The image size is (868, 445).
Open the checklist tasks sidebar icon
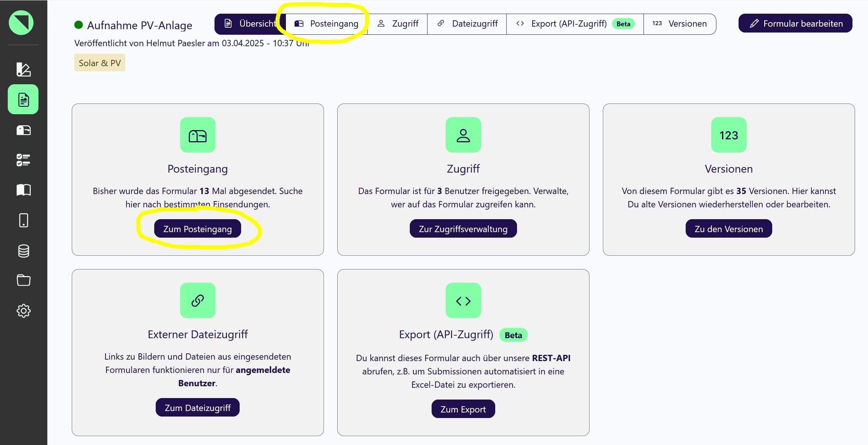click(23, 160)
